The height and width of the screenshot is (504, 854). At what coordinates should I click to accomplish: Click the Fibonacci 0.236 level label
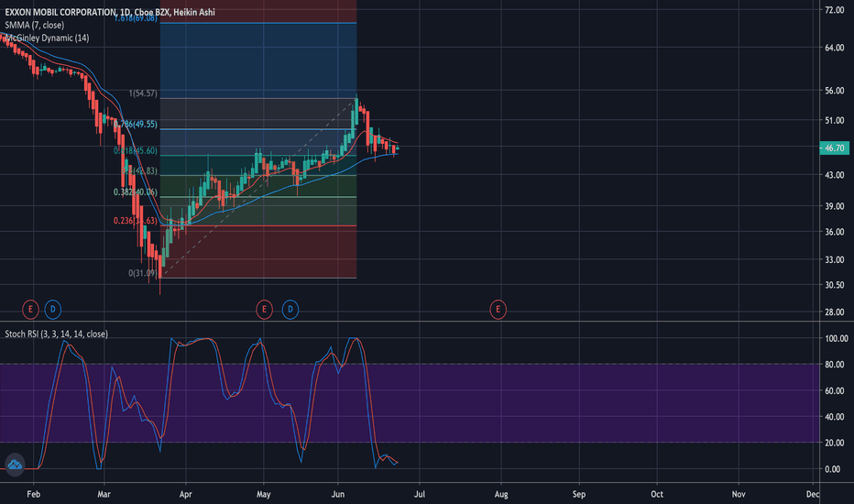point(136,221)
